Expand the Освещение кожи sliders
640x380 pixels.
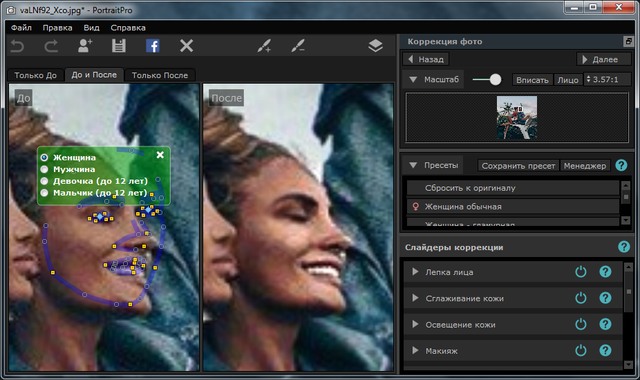[415, 324]
